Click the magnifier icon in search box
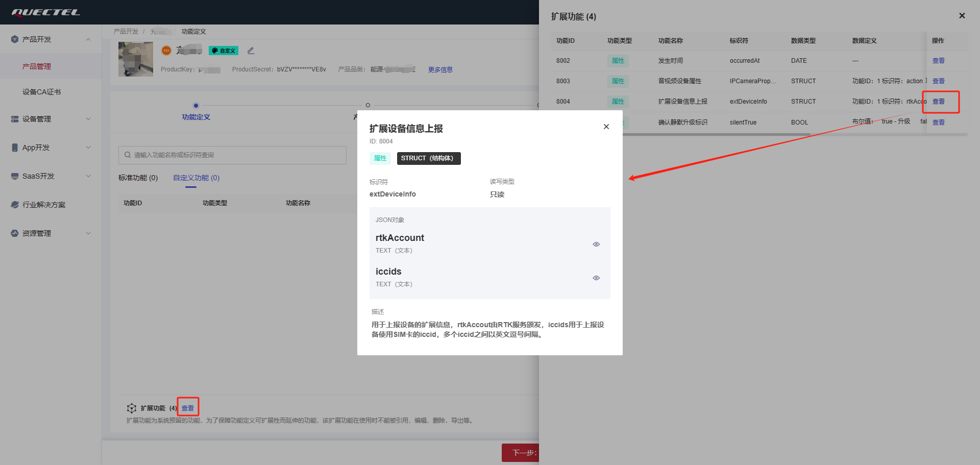The width and height of the screenshot is (980, 465). pyautogui.click(x=128, y=155)
